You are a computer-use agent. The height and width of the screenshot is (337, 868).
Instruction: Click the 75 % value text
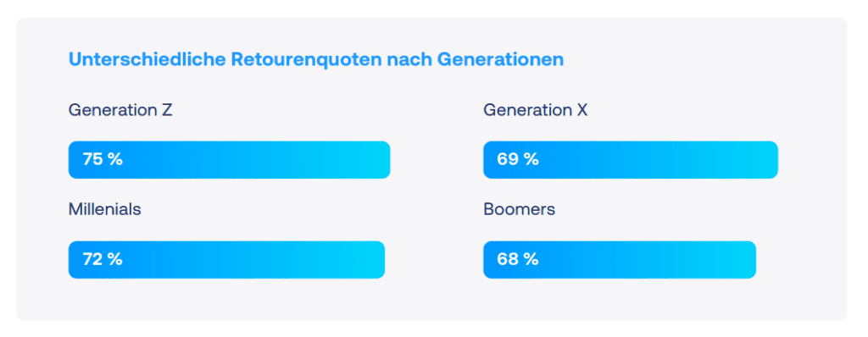[x=103, y=159]
